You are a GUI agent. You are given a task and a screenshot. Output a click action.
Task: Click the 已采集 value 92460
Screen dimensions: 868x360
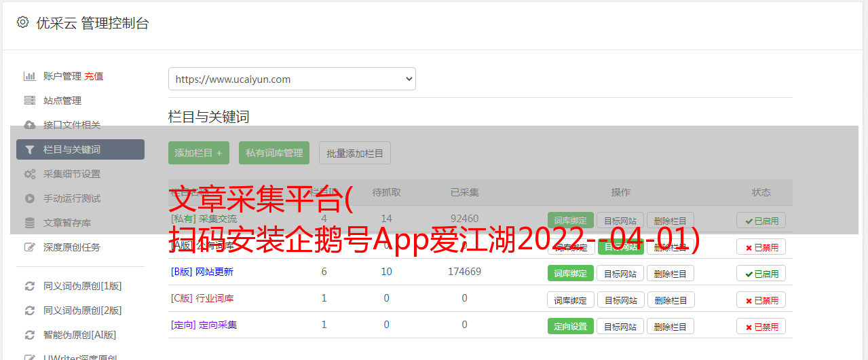tap(465, 219)
